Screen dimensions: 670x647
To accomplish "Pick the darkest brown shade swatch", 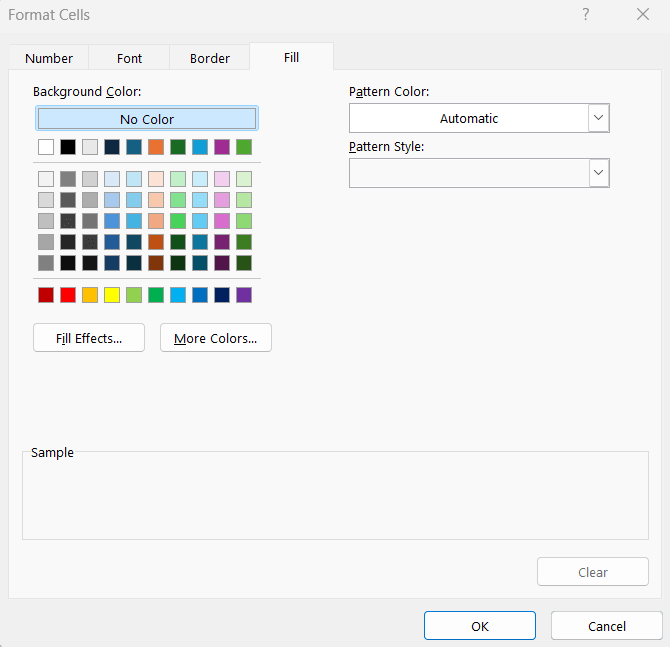I will point(156,263).
